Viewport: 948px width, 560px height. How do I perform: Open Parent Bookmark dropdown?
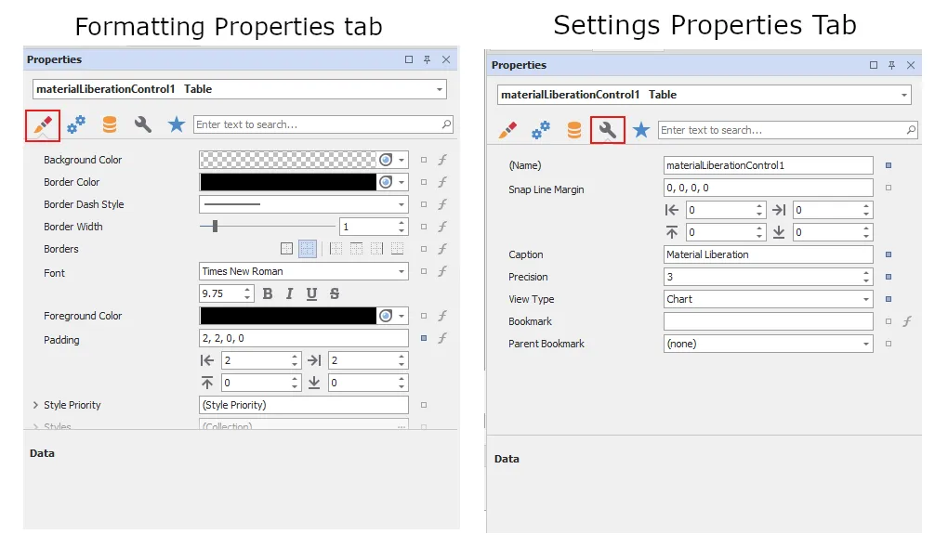(866, 344)
